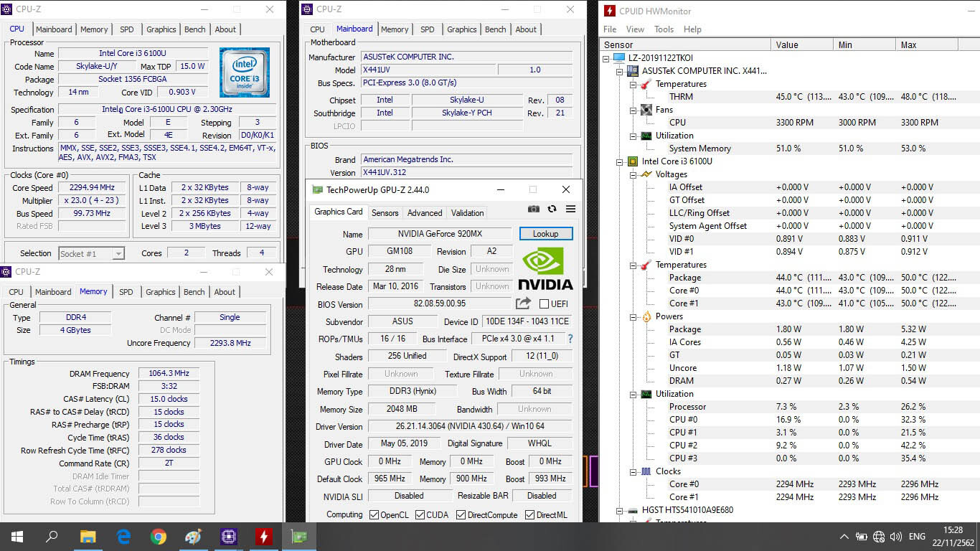Click the CPU chip icon beside Intel Core i3 6100U
This screenshot has width=980, height=551.
(633, 161)
